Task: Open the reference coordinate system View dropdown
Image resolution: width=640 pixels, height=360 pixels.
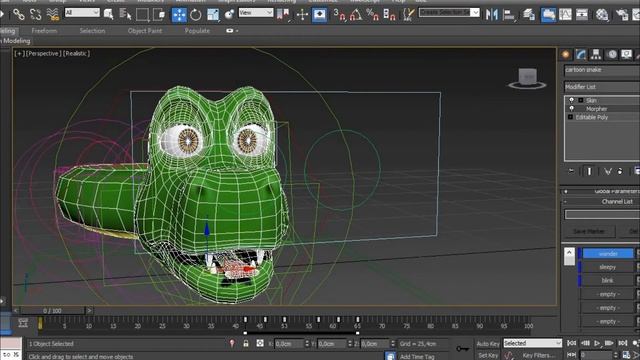Action: click(256, 13)
